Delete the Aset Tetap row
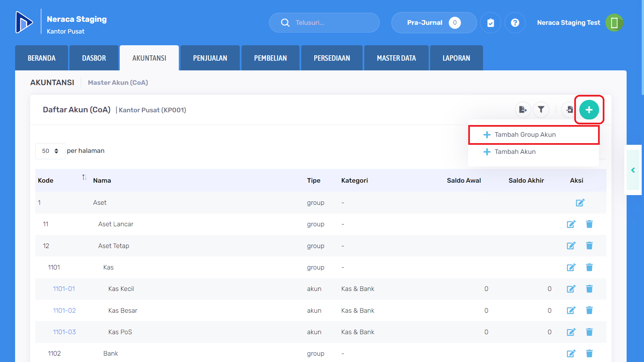 (589, 246)
